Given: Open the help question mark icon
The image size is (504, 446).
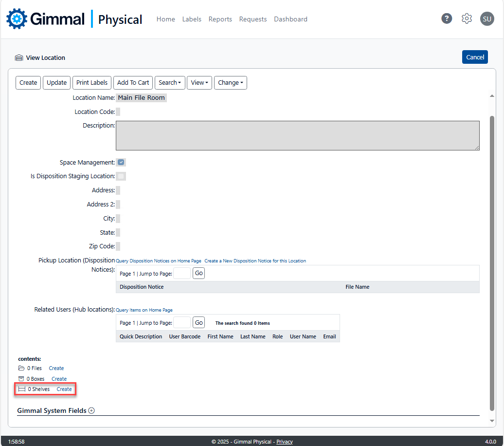Looking at the screenshot, I should [x=447, y=19].
